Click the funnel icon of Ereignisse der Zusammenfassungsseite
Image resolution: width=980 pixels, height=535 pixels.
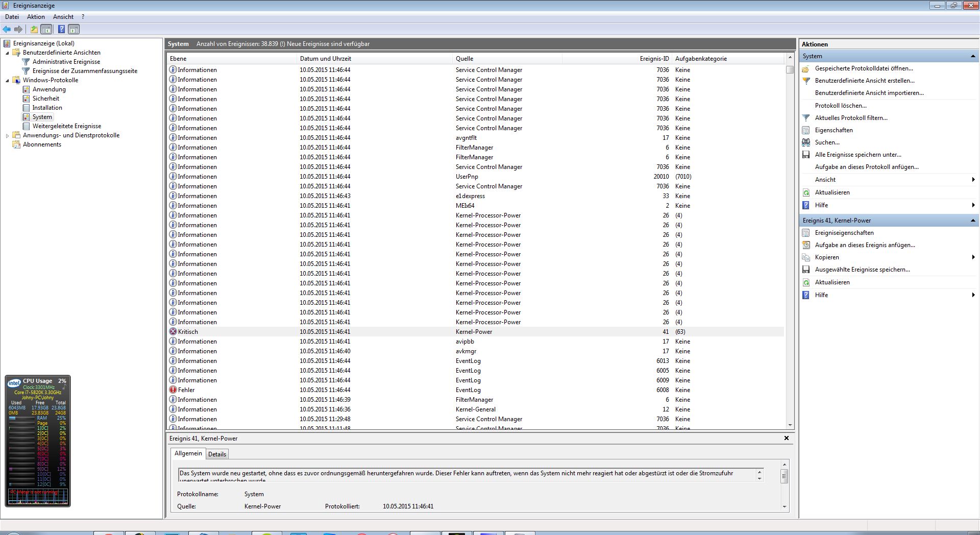(26, 71)
